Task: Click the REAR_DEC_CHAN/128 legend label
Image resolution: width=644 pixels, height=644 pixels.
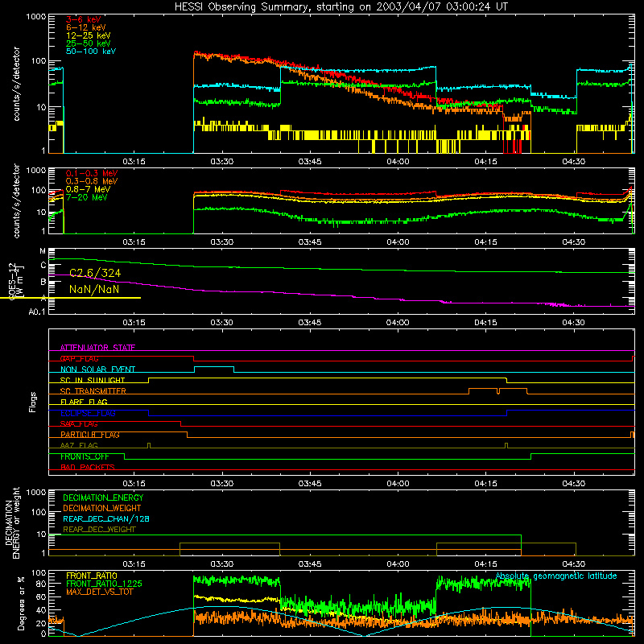Action: click(x=106, y=518)
